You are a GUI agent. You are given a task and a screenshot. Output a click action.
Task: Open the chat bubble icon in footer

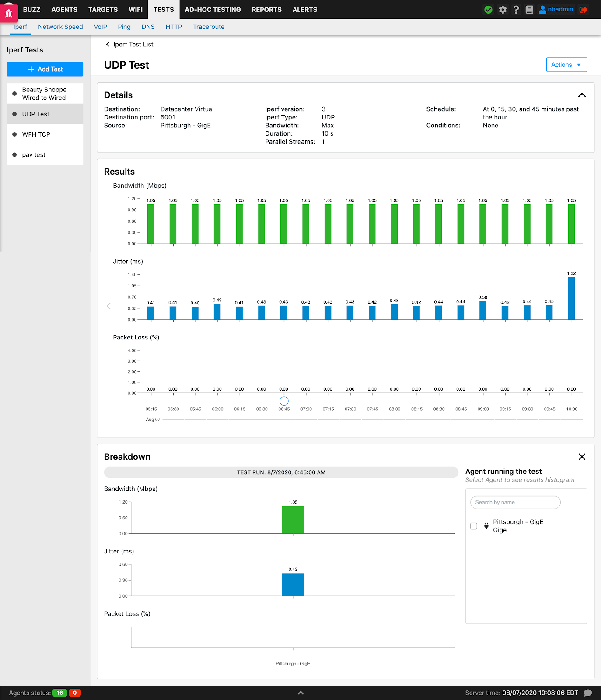[x=588, y=693]
